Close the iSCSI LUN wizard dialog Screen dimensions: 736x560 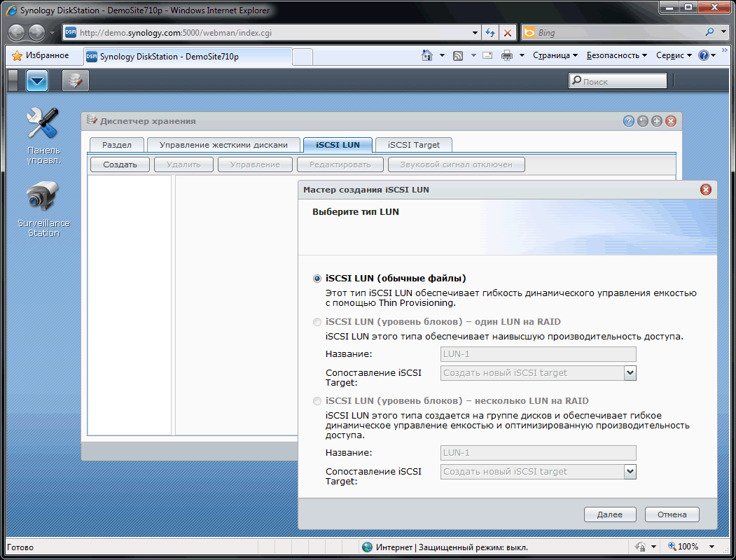pyautogui.click(x=705, y=190)
